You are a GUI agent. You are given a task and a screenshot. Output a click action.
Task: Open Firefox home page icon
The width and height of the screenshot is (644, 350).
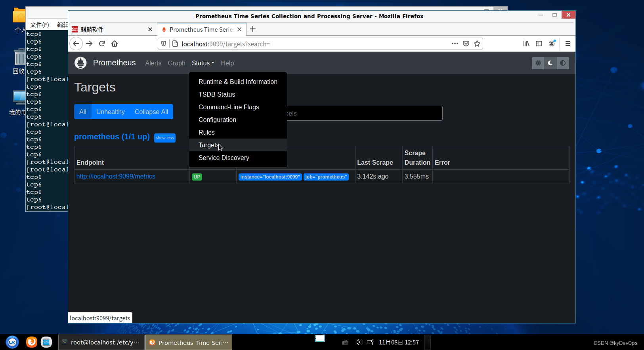click(115, 44)
